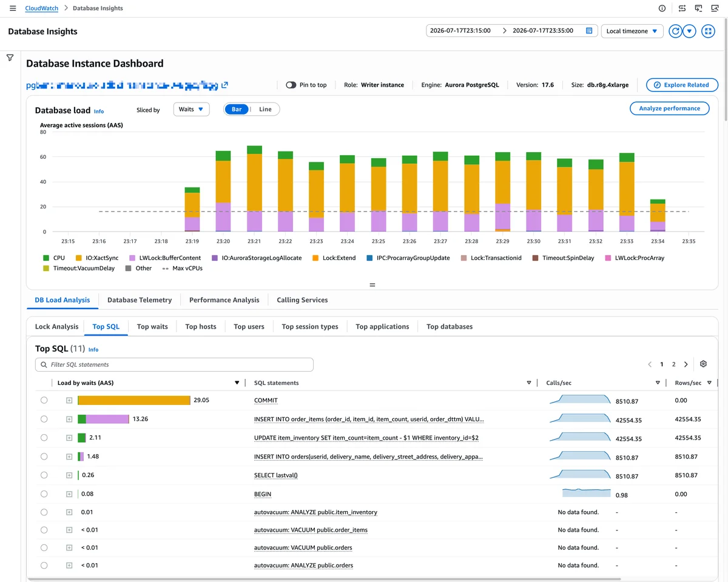The image size is (728, 582).
Task: Select the COMMIT row radio button
Action: coord(44,400)
